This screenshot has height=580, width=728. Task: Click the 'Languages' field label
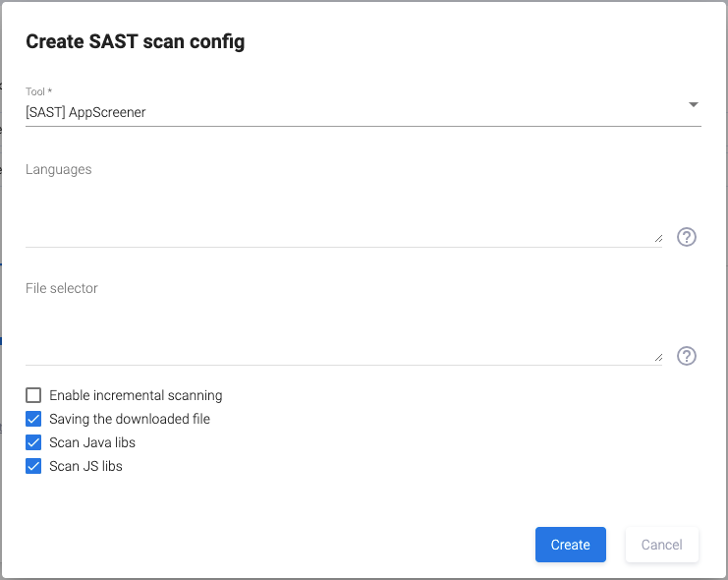pyautogui.click(x=59, y=169)
